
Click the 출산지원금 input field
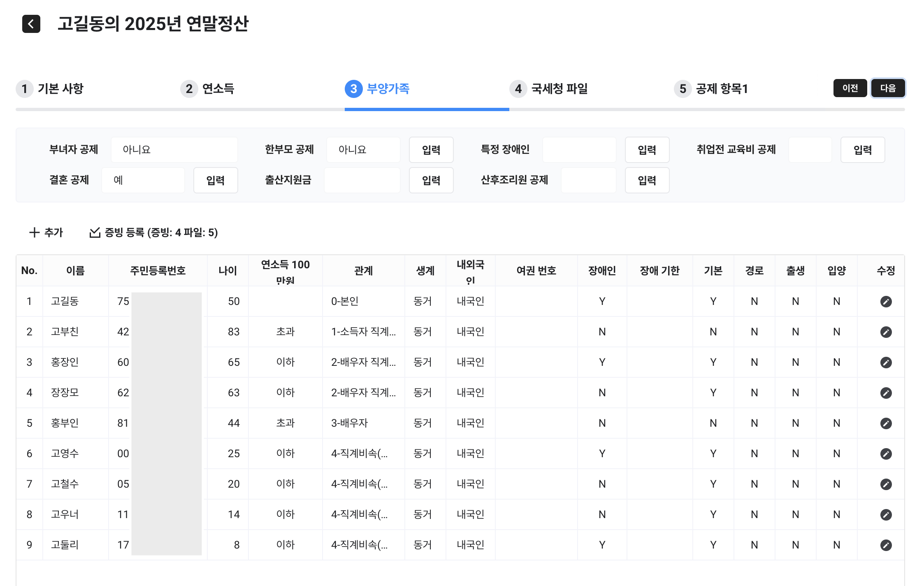pos(362,180)
